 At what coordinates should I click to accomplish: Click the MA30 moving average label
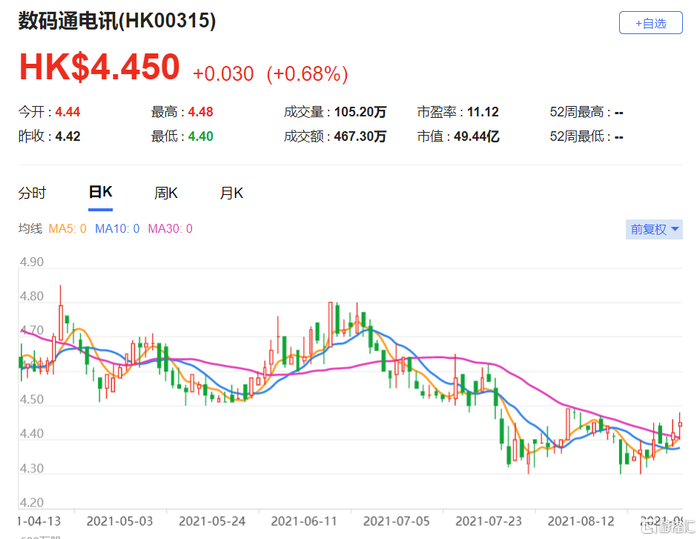[170, 229]
